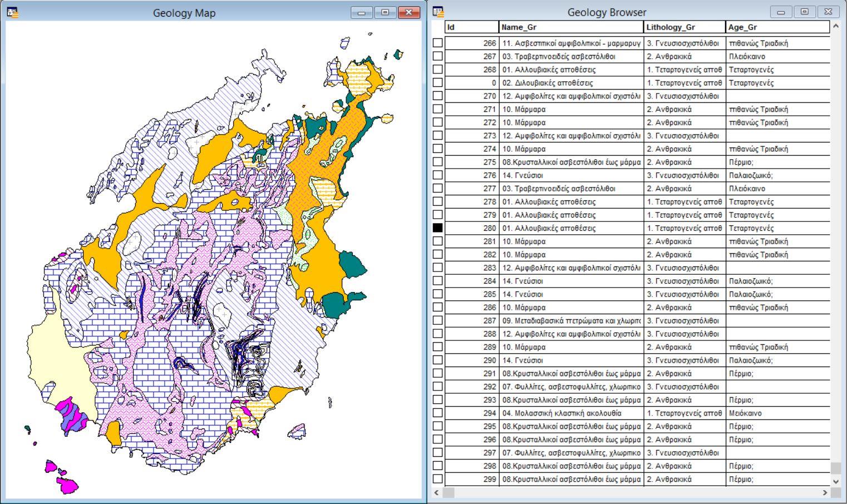Deselect the filled row box of Id 280

tap(438, 228)
